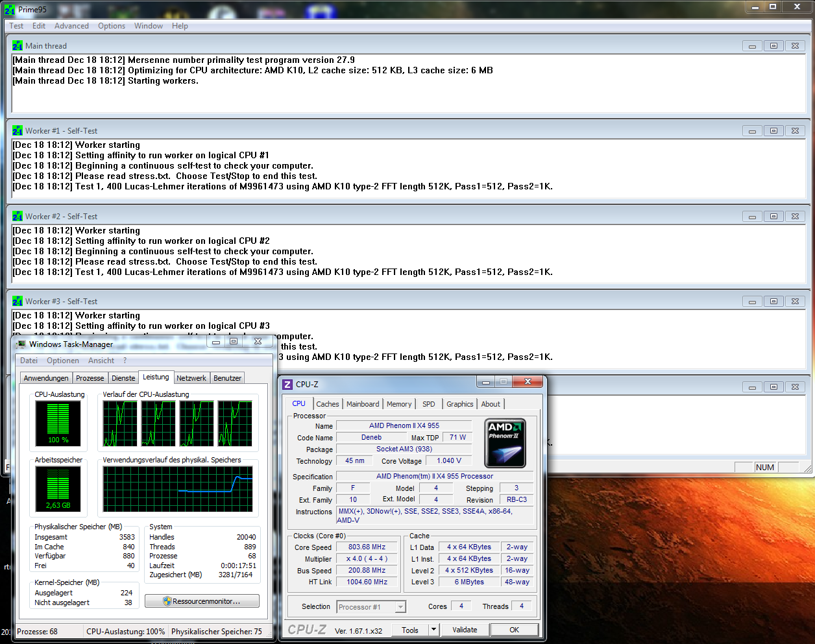Select the Prozesse tab in Task-Manager
The height and width of the screenshot is (644, 815).
90,378
